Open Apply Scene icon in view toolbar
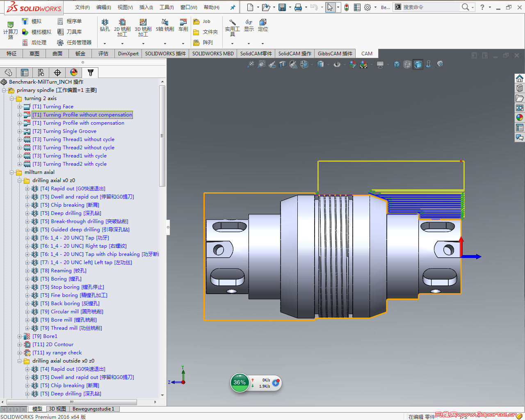This screenshot has width=525, height=420. pos(363,64)
